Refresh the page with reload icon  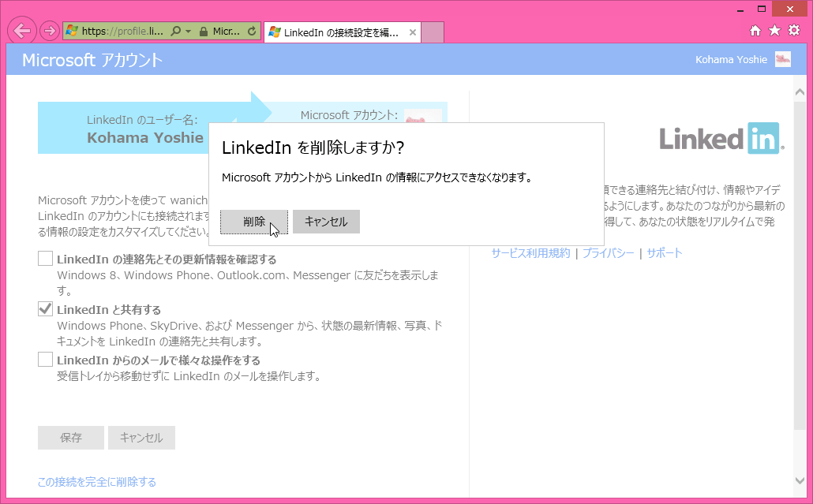[x=252, y=31]
